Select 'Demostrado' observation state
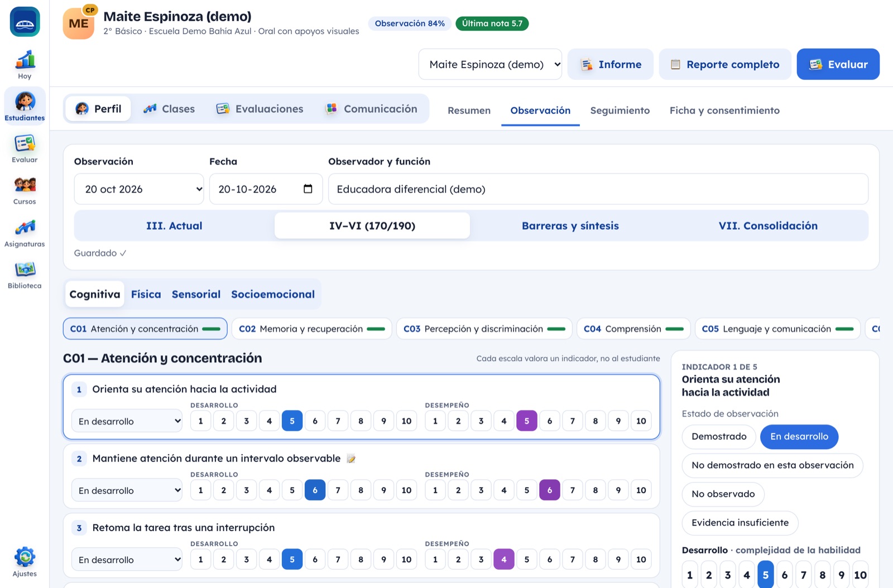The image size is (893, 588). 719,437
